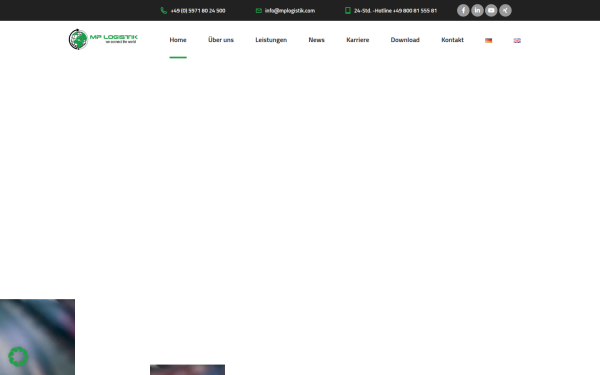Open the Über uns menu
The image size is (600, 375).
point(221,40)
